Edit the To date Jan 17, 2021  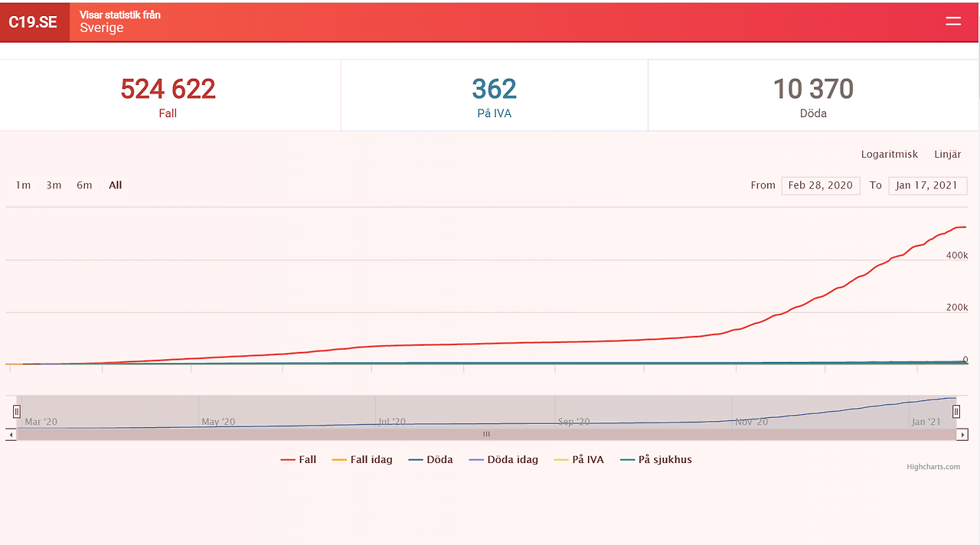click(x=928, y=185)
